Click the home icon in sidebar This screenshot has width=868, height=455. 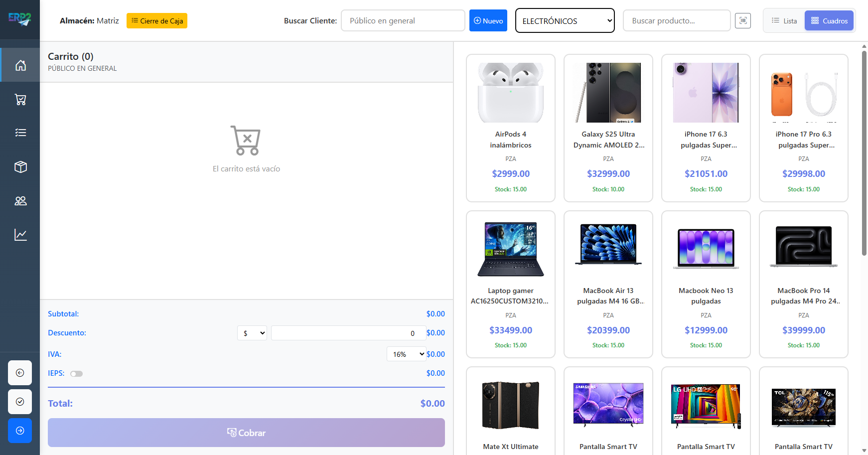20,65
